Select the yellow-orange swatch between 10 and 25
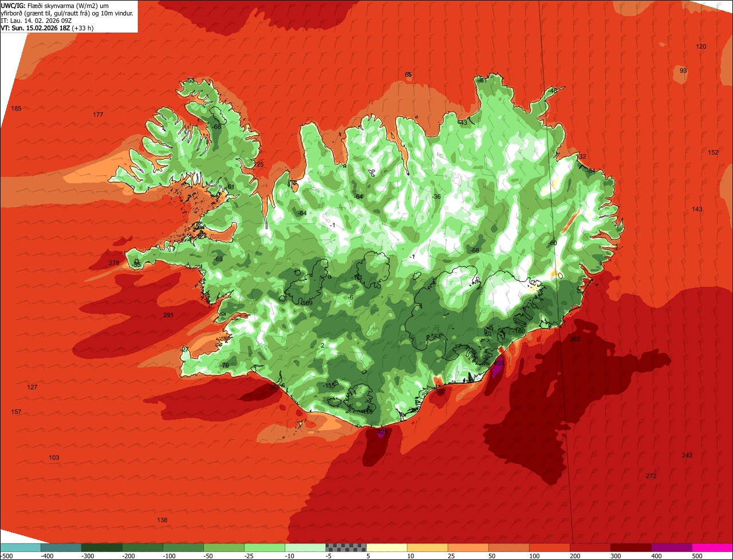Image resolution: width=733 pixels, height=560 pixels. 427,547
